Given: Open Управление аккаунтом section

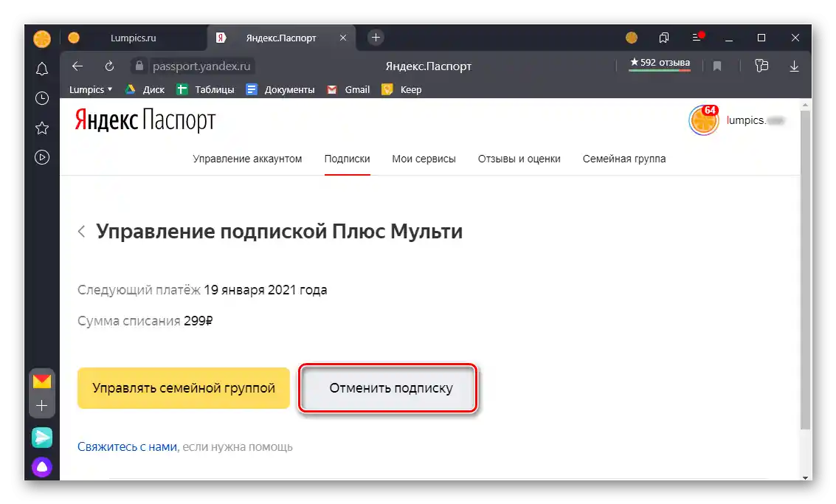Looking at the screenshot, I should pyautogui.click(x=247, y=159).
